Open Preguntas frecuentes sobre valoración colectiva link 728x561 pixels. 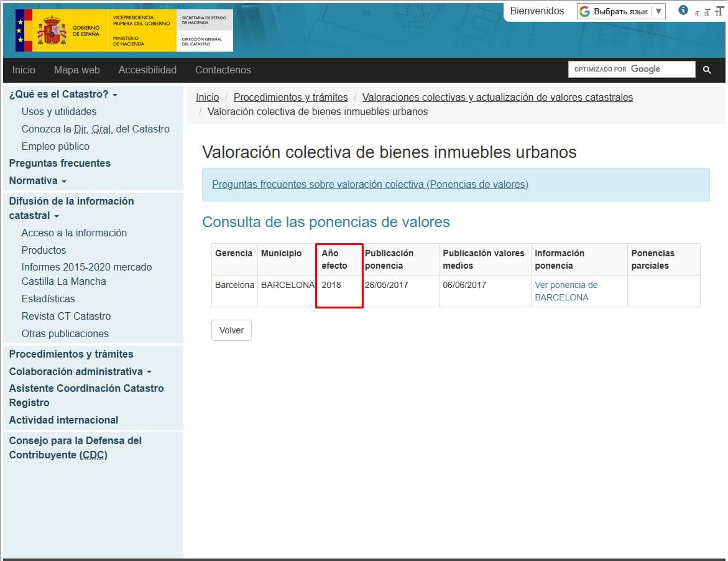[x=370, y=184]
